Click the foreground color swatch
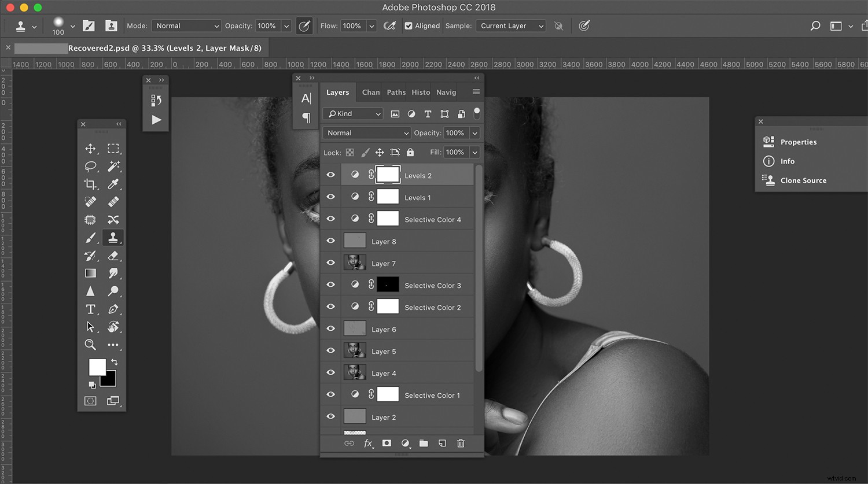 tap(96, 367)
